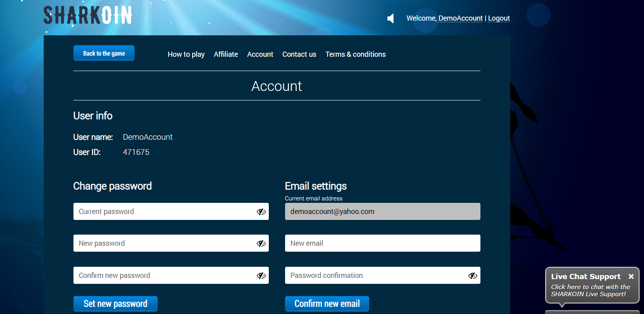This screenshot has height=314, width=644.
Task: Log out via the Logout link
Action: pyautogui.click(x=499, y=18)
